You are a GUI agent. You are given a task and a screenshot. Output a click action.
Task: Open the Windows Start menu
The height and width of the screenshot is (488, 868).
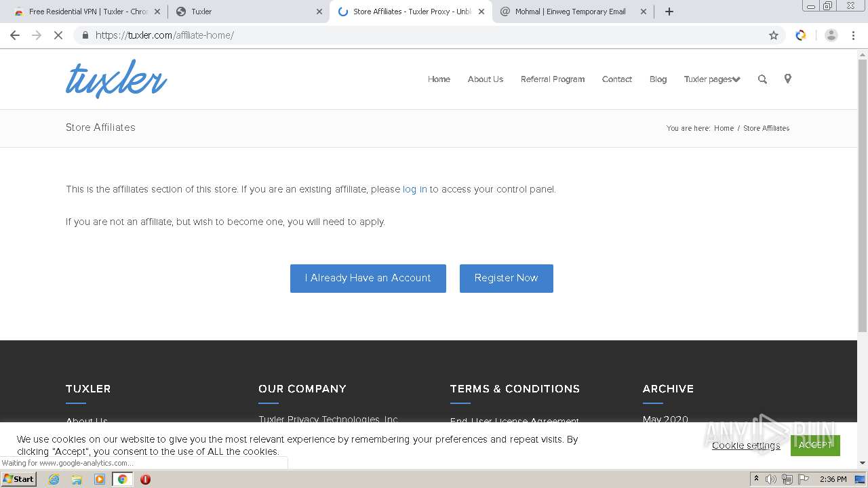19,479
